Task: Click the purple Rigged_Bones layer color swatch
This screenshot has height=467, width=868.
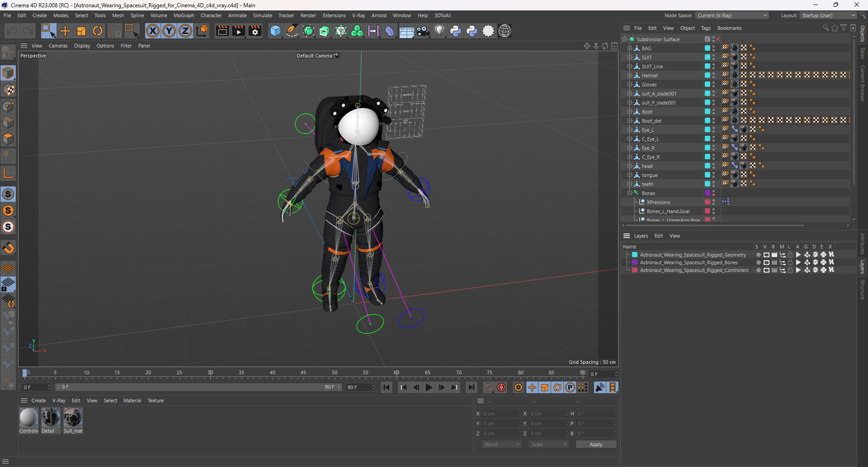Action: tap(634, 262)
